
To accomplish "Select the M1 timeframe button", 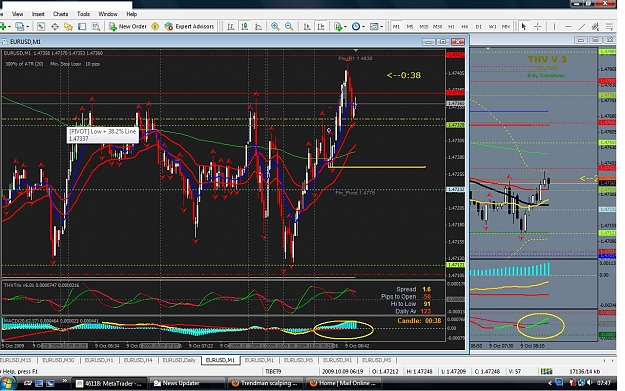I will [x=396, y=27].
